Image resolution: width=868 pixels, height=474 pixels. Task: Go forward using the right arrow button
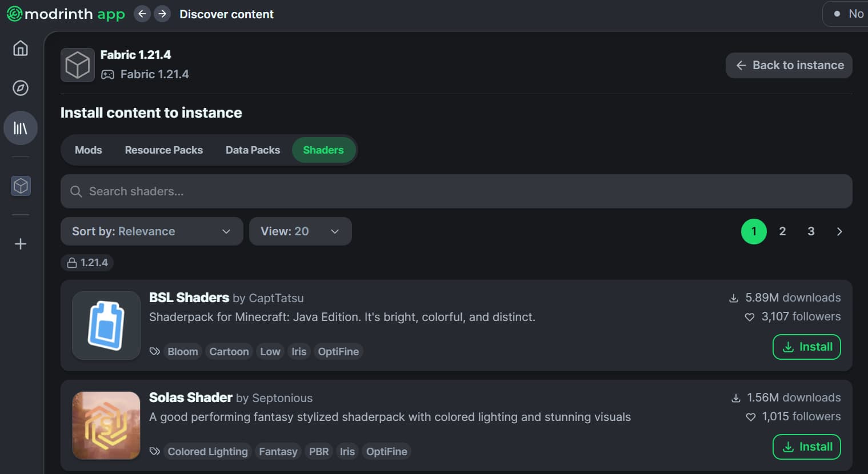pos(162,14)
